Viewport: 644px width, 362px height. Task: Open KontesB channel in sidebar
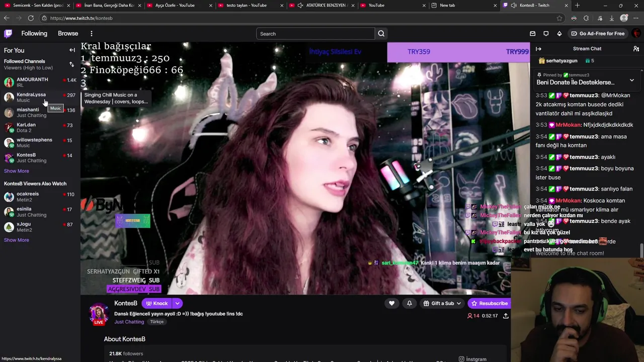[x=40, y=157]
